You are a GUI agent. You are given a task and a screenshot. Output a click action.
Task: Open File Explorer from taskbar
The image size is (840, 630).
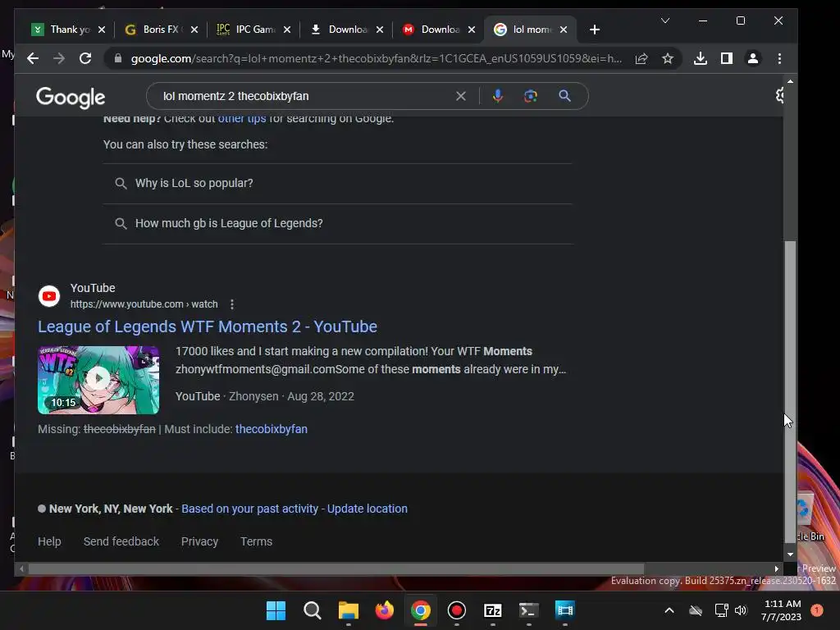click(348, 610)
